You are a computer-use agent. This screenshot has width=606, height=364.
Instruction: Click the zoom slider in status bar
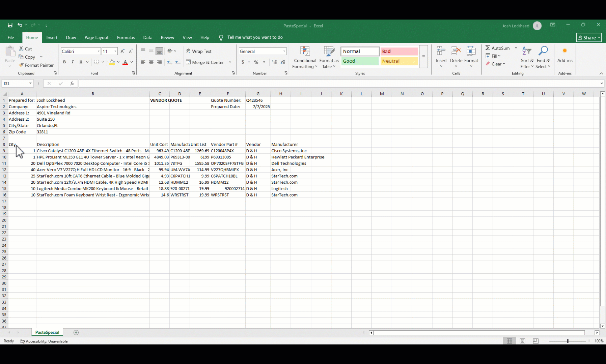[568, 341]
